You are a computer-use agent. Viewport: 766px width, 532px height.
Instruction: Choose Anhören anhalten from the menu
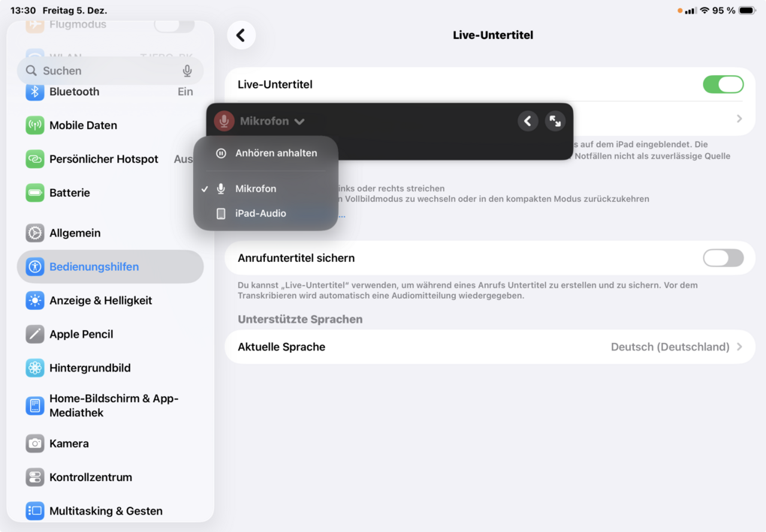pos(276,153)
